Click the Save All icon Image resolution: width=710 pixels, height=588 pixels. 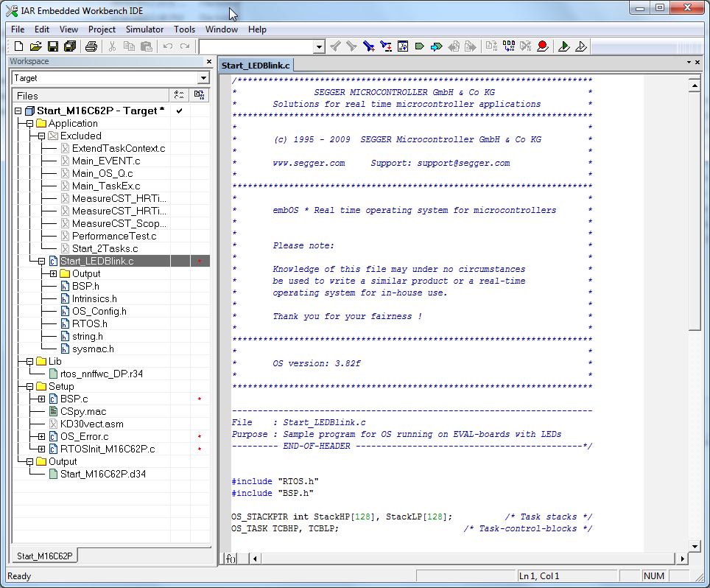point(69,46)
